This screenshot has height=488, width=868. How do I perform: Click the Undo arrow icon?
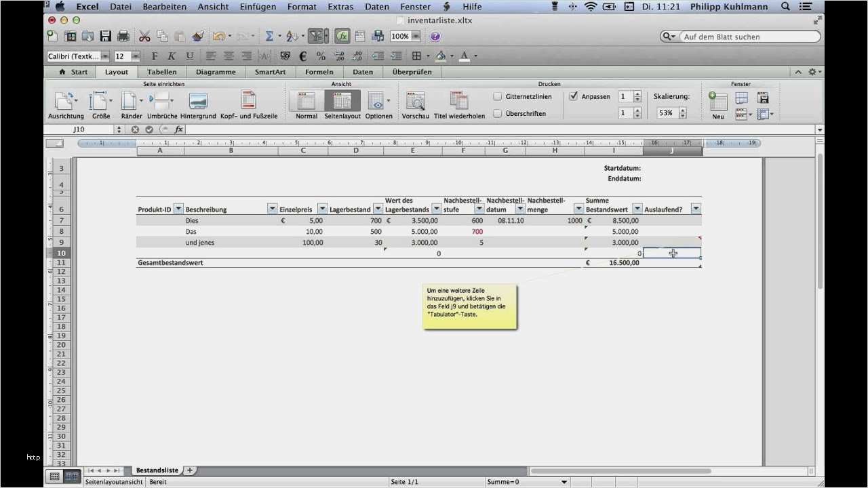click(218, 36)
